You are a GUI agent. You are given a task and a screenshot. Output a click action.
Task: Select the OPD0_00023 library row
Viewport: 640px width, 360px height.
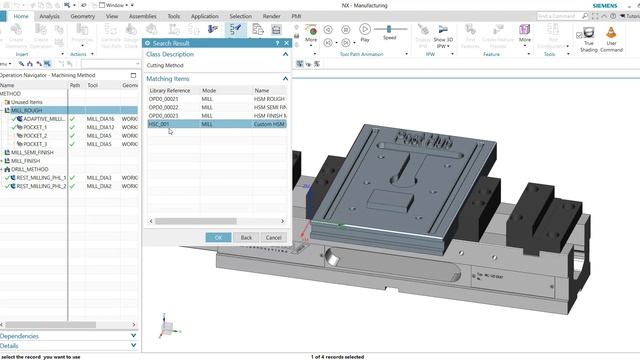(x=217, y=116)
